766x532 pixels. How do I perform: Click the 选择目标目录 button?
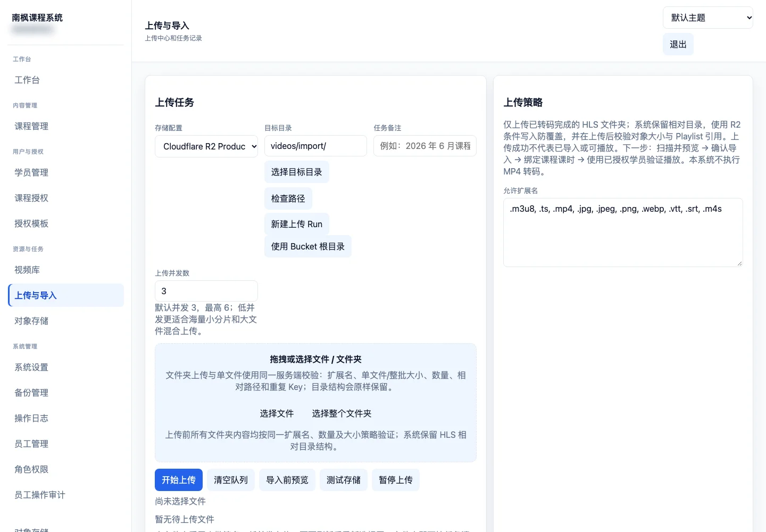point(297,172)
